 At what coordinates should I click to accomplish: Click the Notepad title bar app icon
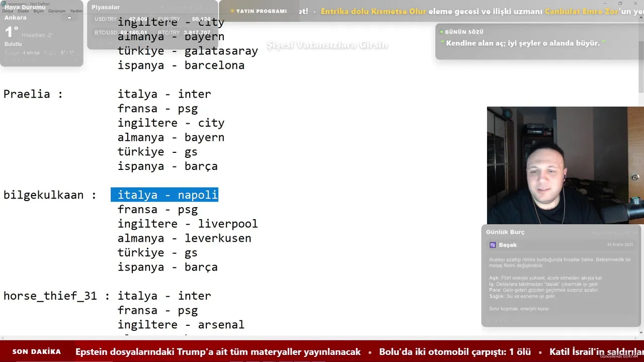[4, 4]
